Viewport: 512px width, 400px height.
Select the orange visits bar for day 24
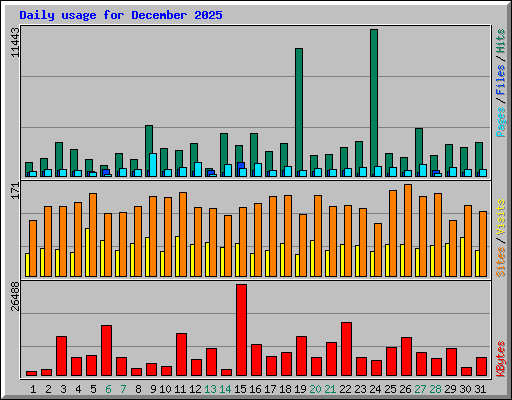click(378, 250)
